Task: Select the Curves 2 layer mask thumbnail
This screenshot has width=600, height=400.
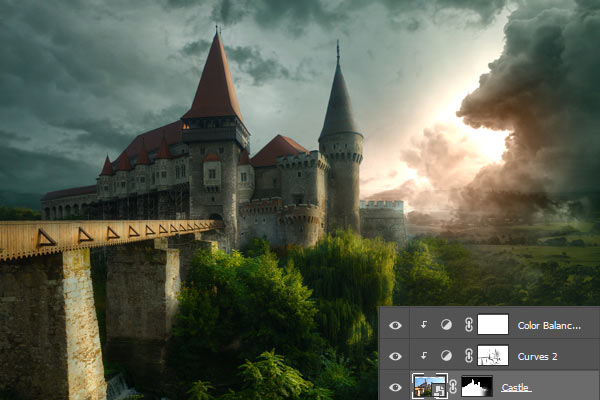Action: tap(493, 356)
